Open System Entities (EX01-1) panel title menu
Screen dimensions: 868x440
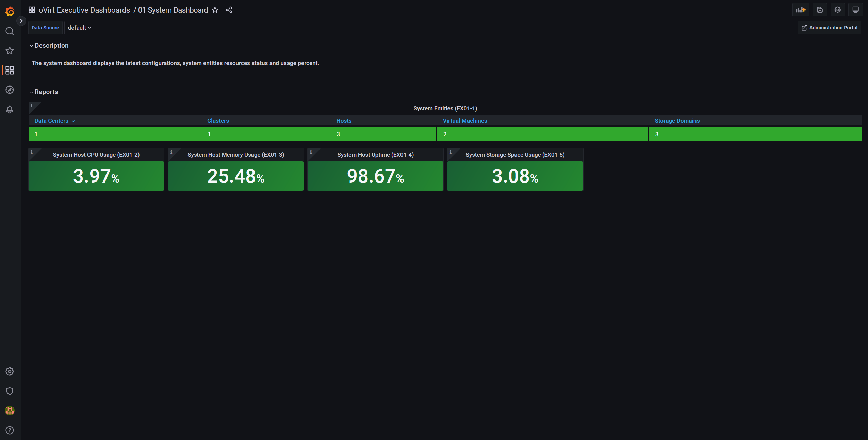(x=445, y=108)
